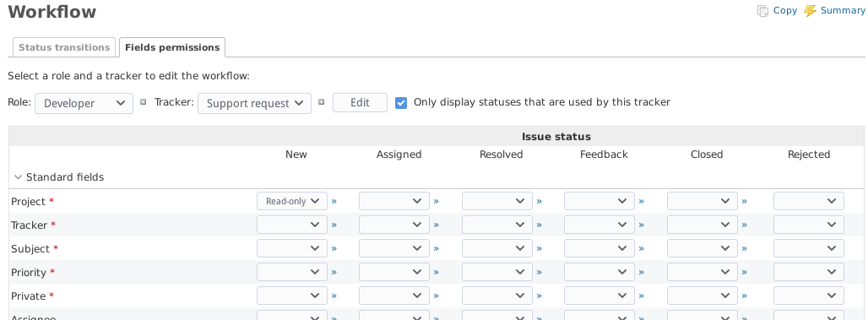Click the Priority row copy arrow in New column

(334, 273)
